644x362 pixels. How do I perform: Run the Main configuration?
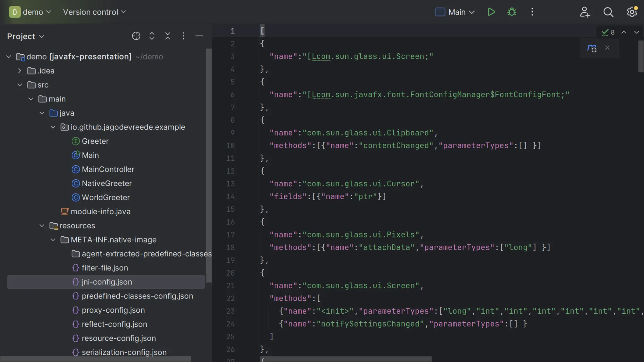491,12
